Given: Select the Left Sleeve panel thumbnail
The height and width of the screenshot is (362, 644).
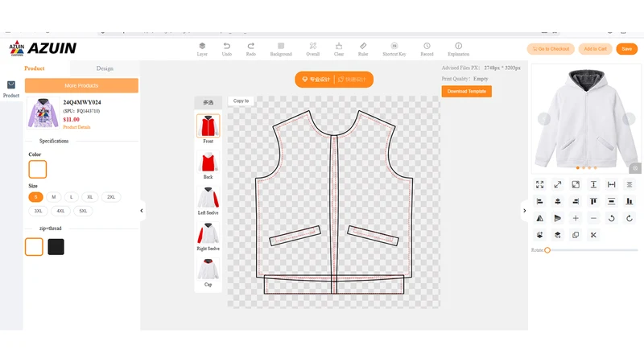Looking at the screenshot, I should pyautogui.click(x=208, y=197).
